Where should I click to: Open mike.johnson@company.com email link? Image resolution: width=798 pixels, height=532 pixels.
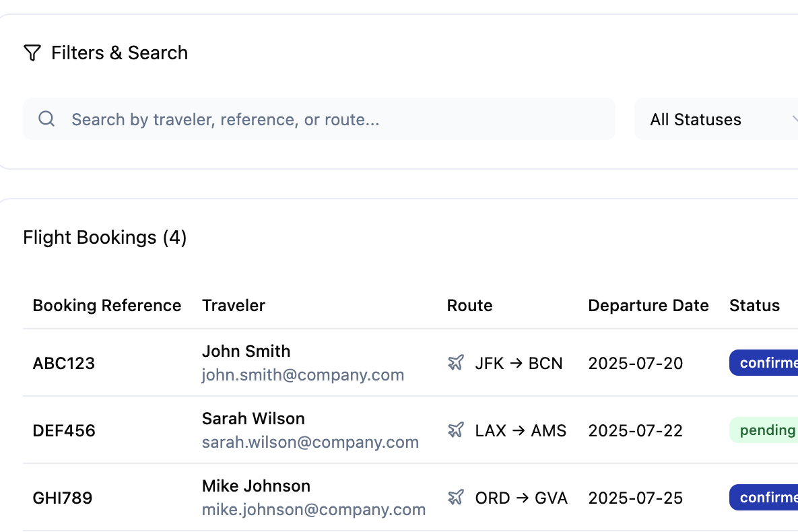click(x=314, y=509)
